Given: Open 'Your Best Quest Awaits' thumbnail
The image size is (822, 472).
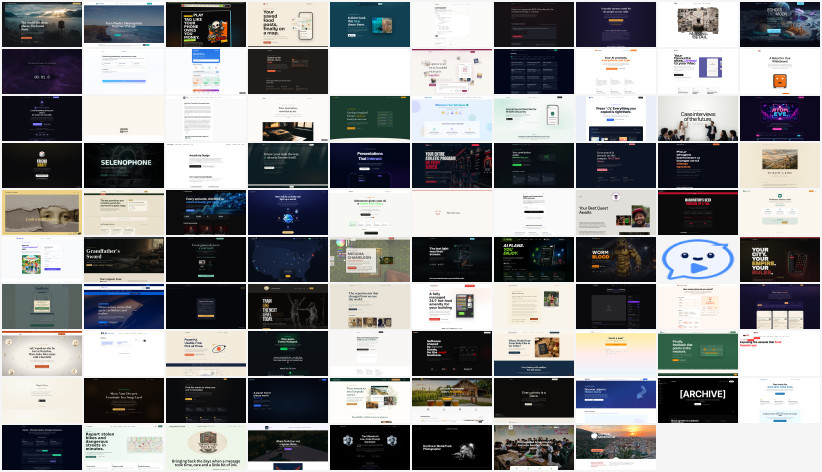Looking at the screenshot, I should tap(616, 212).
